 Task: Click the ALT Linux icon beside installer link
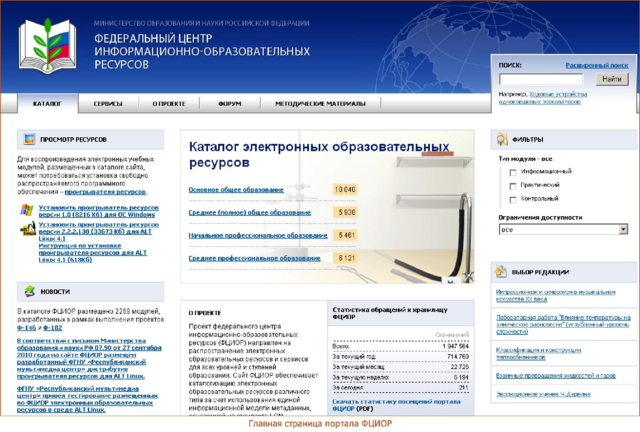point(28,228)
